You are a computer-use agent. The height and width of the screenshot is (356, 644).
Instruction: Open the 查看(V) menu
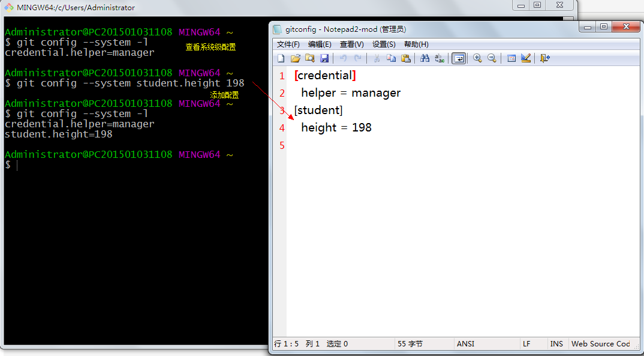(x=351, y=44)
